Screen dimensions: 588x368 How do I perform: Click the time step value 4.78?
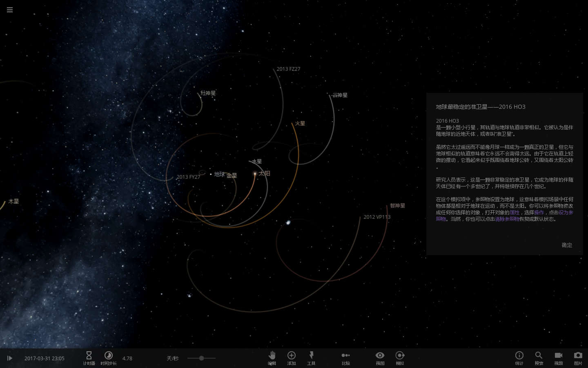[127, 359]
